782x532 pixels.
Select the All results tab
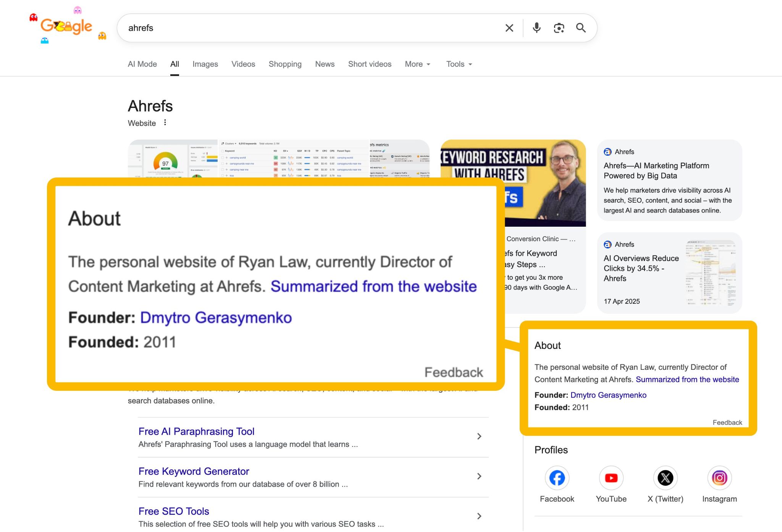174,64
